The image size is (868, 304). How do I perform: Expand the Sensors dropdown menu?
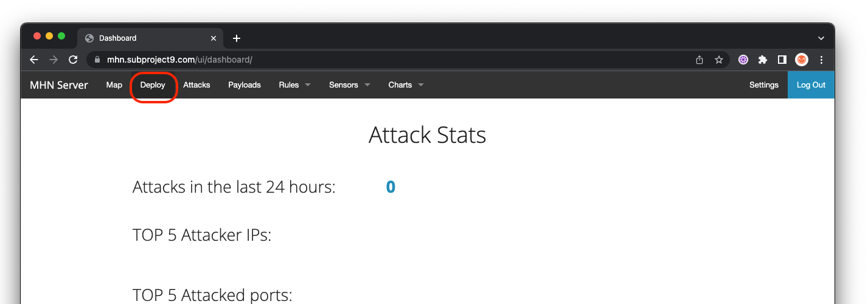(350, 85)
